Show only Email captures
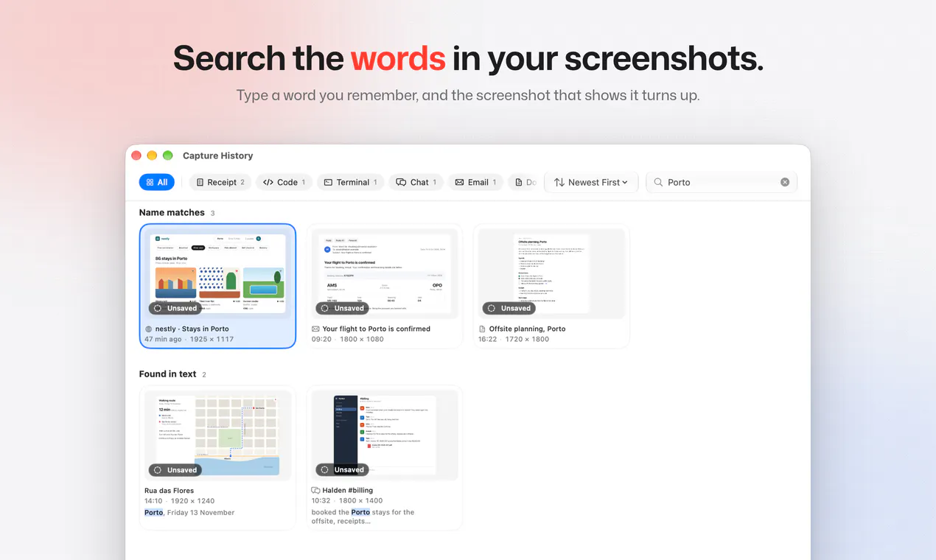The width and height of the screenshot is (936, 560). click(x=475, y=182)
